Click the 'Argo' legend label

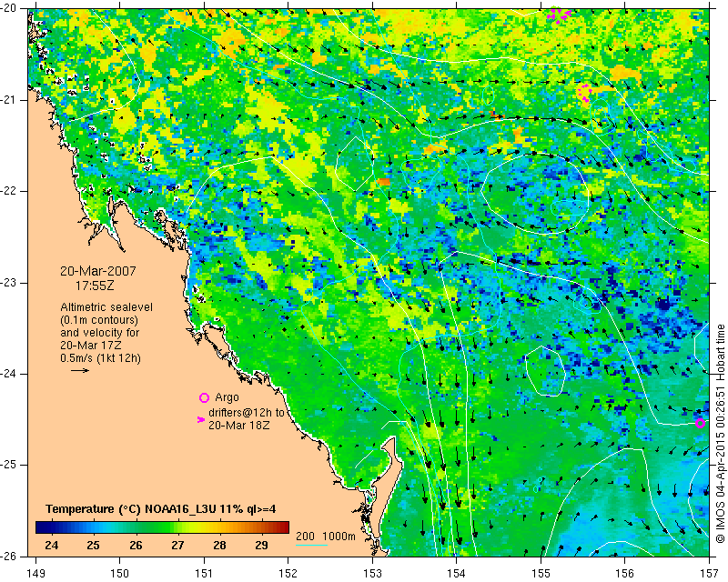227,397
